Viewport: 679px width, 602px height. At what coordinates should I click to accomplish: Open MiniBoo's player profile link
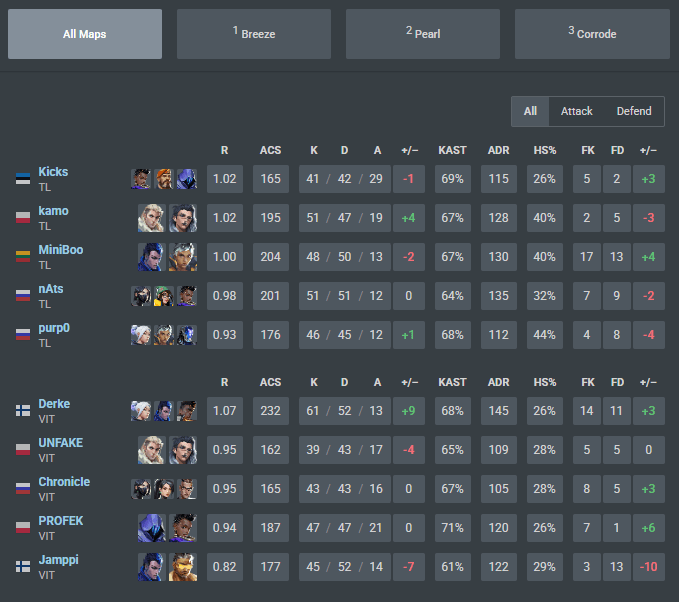pos(61,250)
